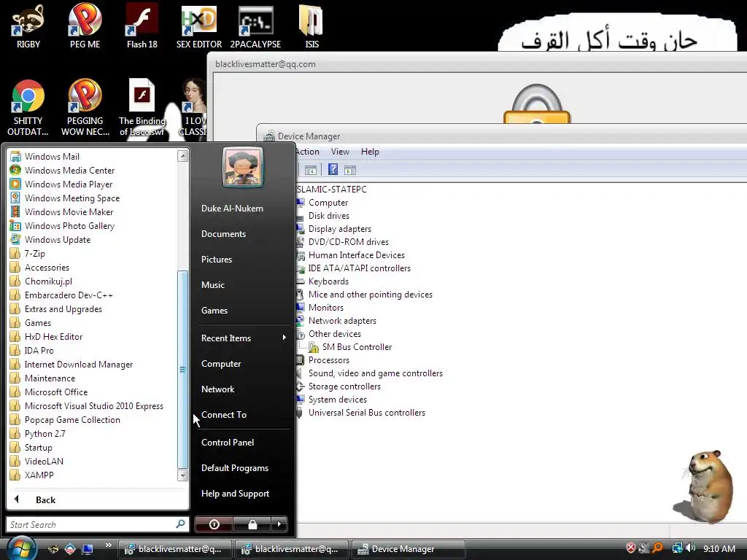The height and width of the screenshot is (560, 747).
Task: Open The Binding of Isaac.swf file
Action: point(142,108)
